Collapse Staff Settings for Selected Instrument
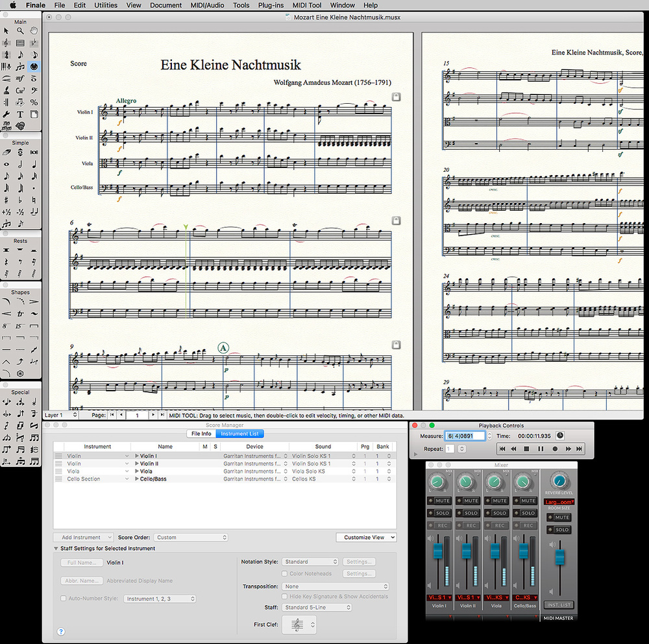This screenshot has width=649, height=644. click(56, 549)
